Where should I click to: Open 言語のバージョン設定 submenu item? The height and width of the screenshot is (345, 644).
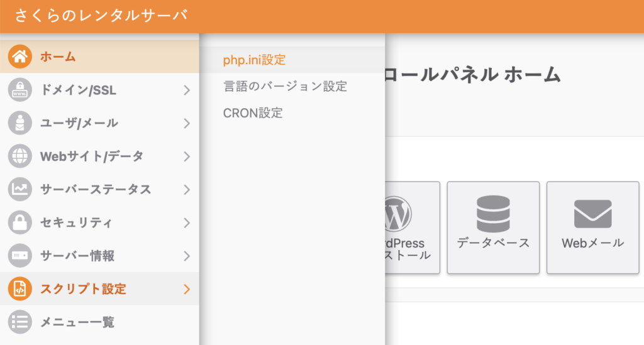pos(292,87)
